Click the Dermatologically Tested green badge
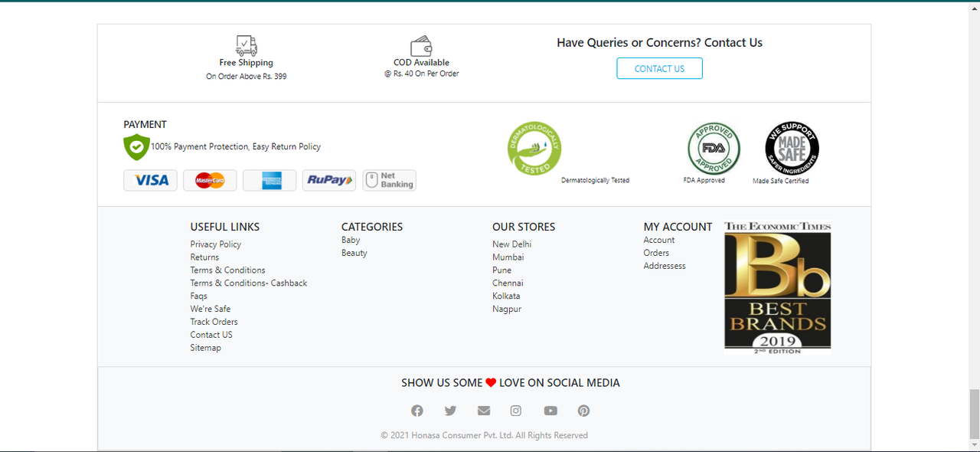The image size is (980, 452). point(534,149)
